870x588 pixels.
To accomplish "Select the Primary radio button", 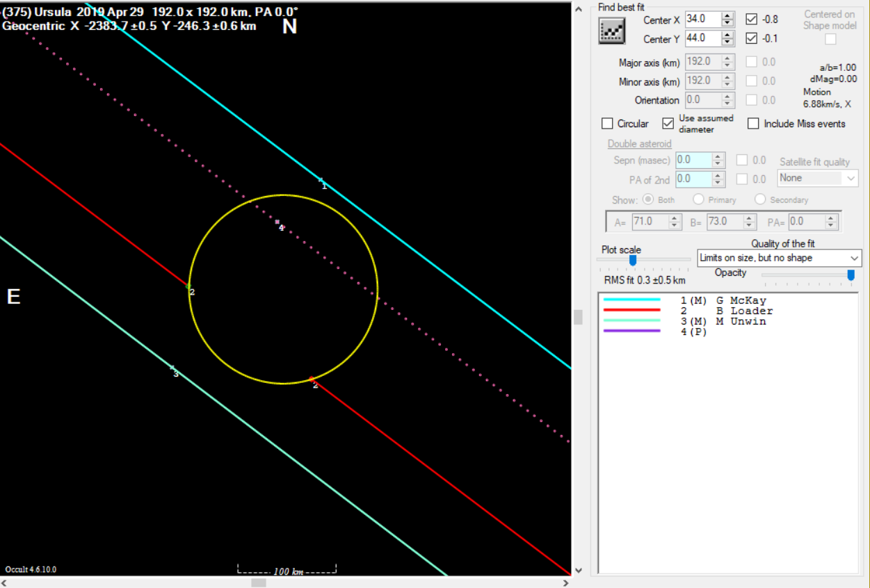I will (699, 199).
